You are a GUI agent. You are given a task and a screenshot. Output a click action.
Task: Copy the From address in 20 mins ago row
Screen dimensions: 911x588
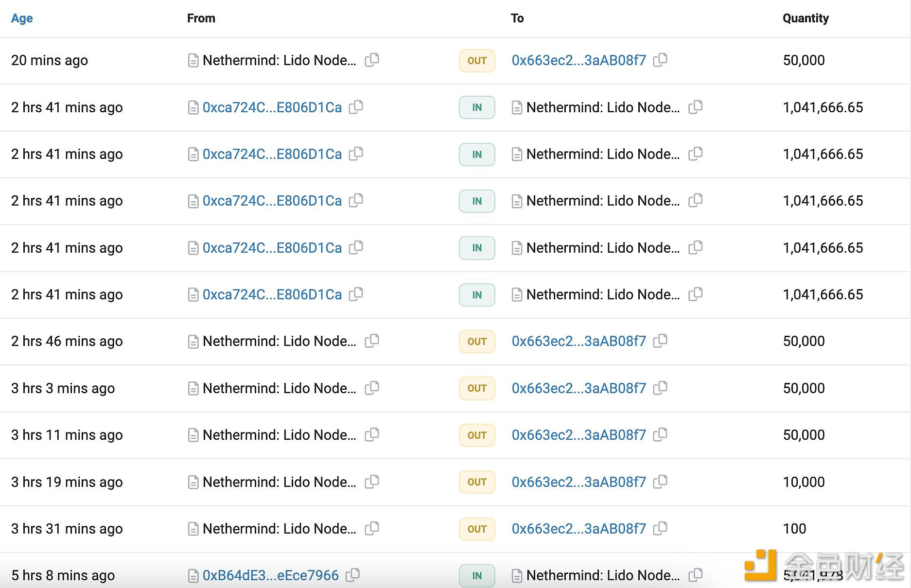coord(372,60)
